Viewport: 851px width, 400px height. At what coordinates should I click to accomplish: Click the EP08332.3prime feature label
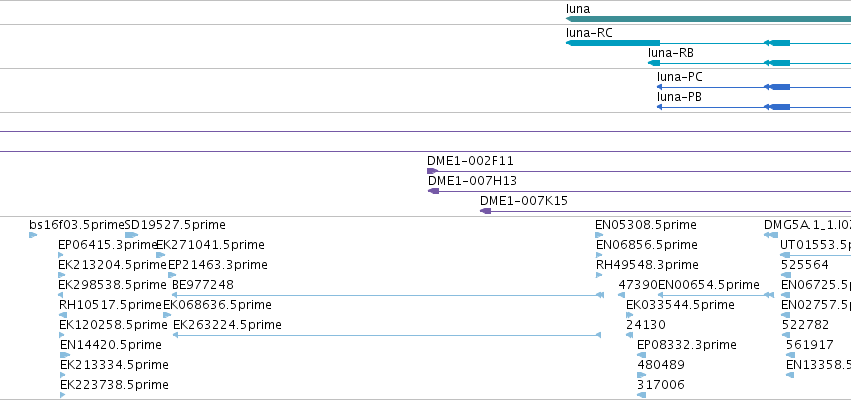[x=687, y=345]
